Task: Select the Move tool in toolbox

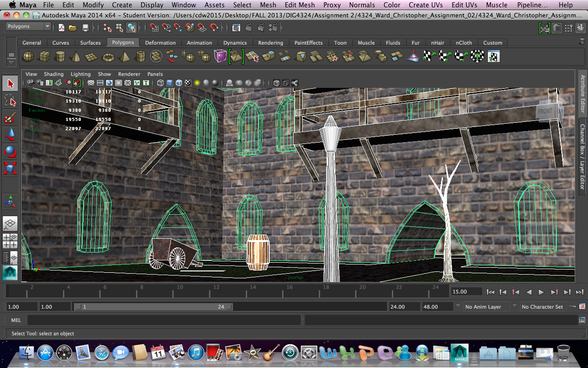Action: tap(10, 134)
